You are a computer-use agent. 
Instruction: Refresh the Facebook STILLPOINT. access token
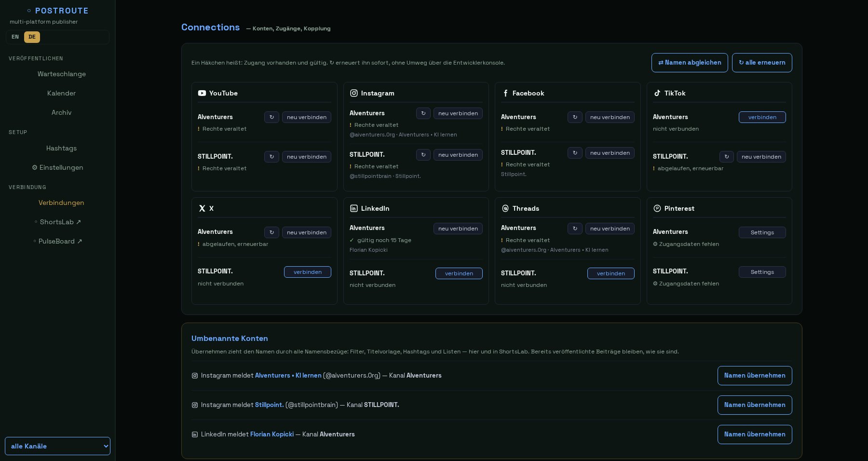tap(575, 153)
